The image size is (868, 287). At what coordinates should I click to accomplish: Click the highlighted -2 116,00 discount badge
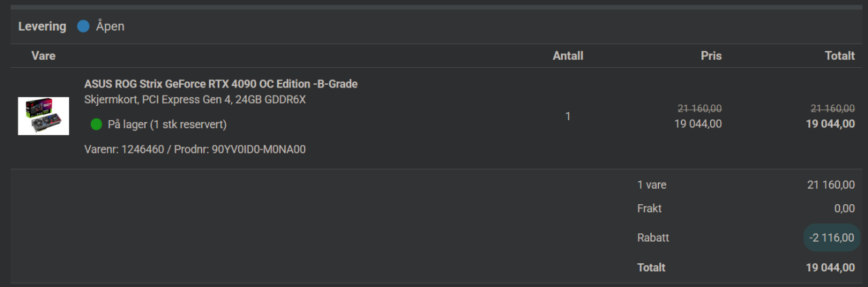831,238
